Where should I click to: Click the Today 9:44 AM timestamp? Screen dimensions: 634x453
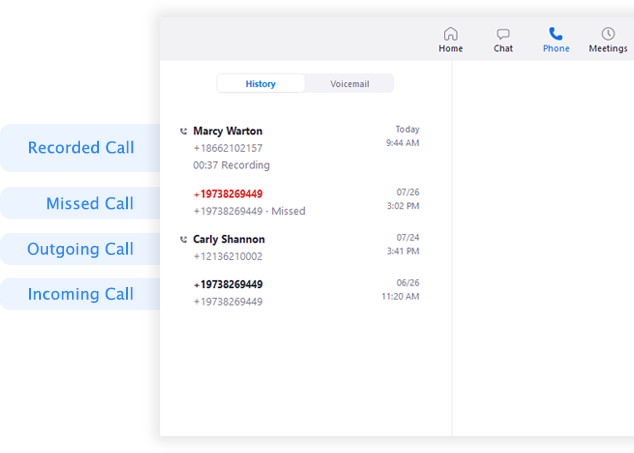click(403, 136)
